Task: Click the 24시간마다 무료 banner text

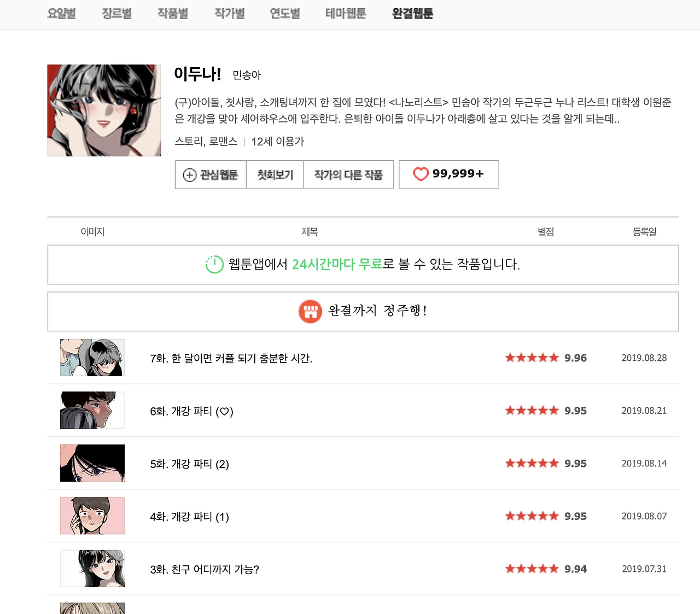Action: [337, 265]
